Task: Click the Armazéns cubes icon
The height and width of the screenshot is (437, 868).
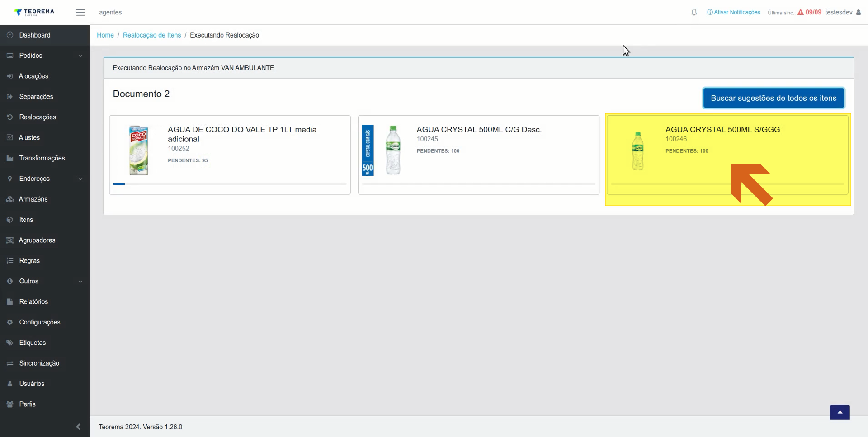Action: coord(10,199)
